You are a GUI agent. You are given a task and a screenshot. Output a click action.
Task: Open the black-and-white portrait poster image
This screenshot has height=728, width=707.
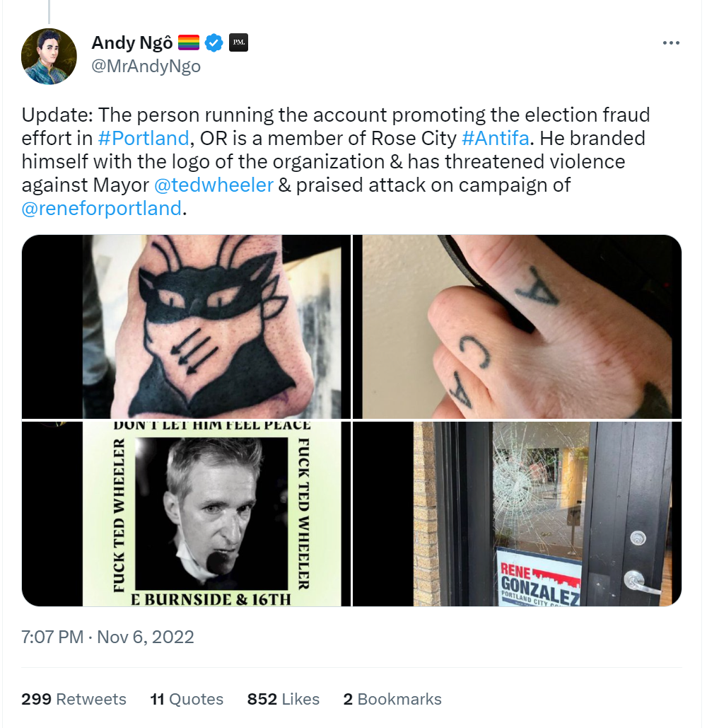[x=187, y=514]
